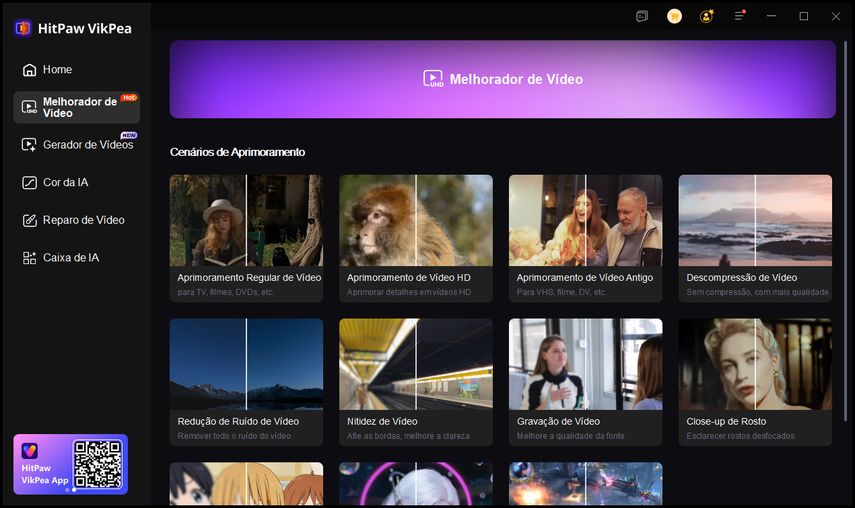Image resolution: width=855 pixels, height=508 pixels.
Task: Select Melhorador de Vídeo sidebar menu item
Action: (76, 107)
